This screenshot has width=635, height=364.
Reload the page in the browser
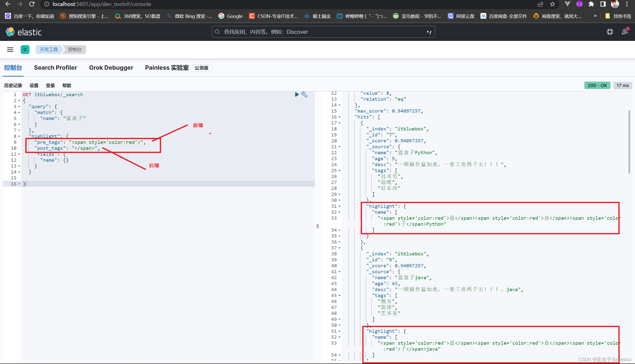pos(32,4)
